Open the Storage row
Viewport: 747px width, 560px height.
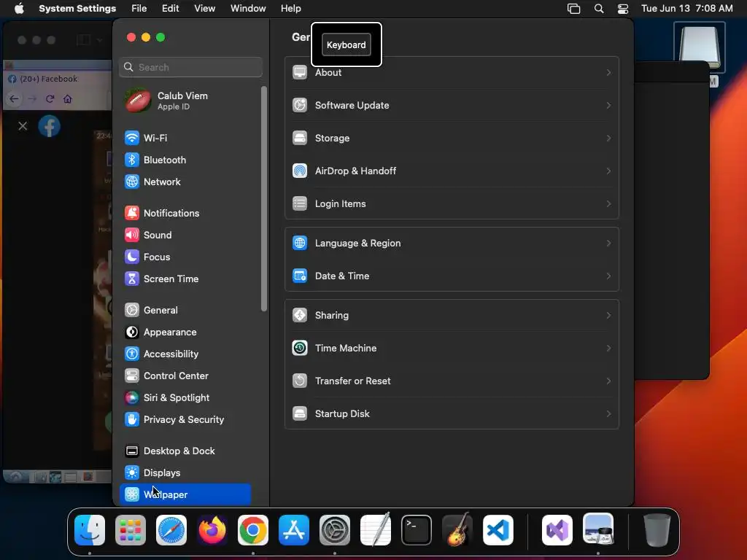(452, 139)
